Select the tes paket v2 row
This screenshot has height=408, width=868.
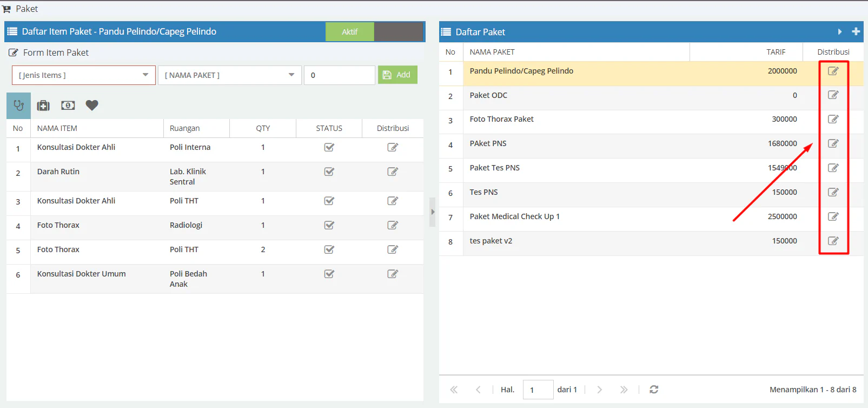point(651,244)
